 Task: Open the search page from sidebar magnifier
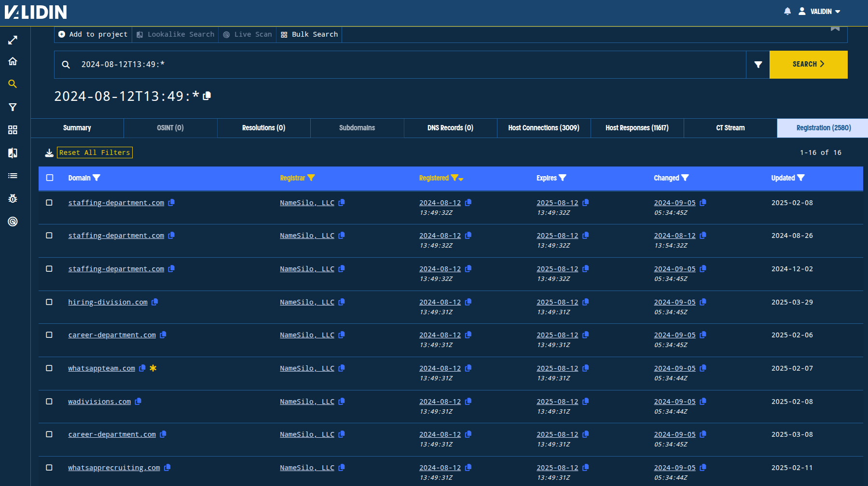point(13,84)
